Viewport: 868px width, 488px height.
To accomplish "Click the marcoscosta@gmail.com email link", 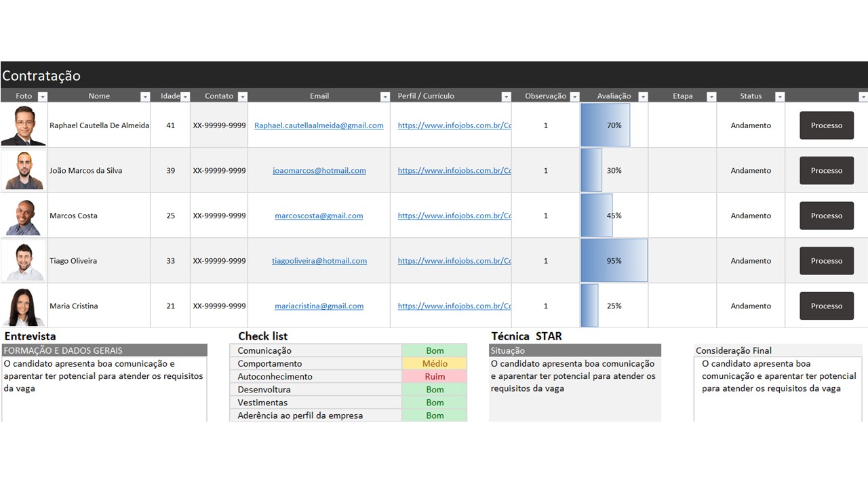I will (x=319, y=216).
